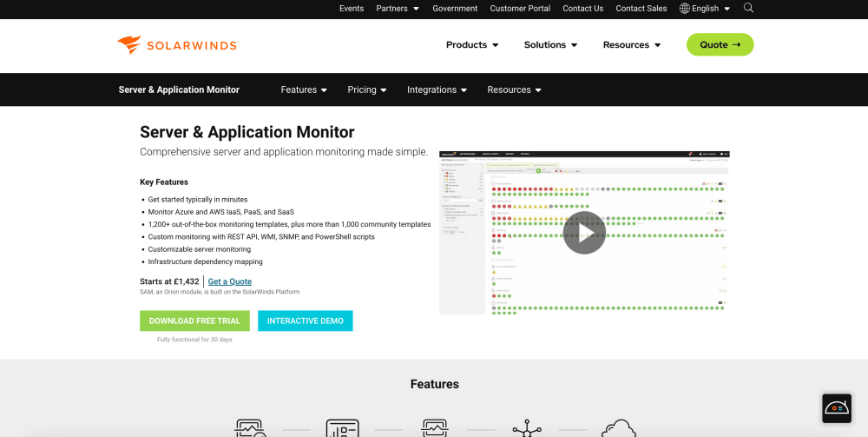Go to the Events page

coord(352,9)
